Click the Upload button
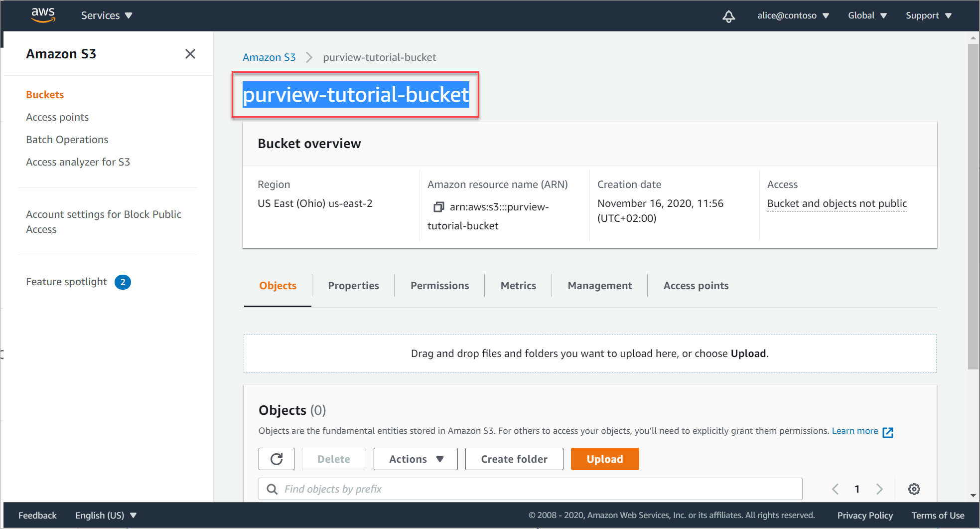 click(x=604, y=459)
